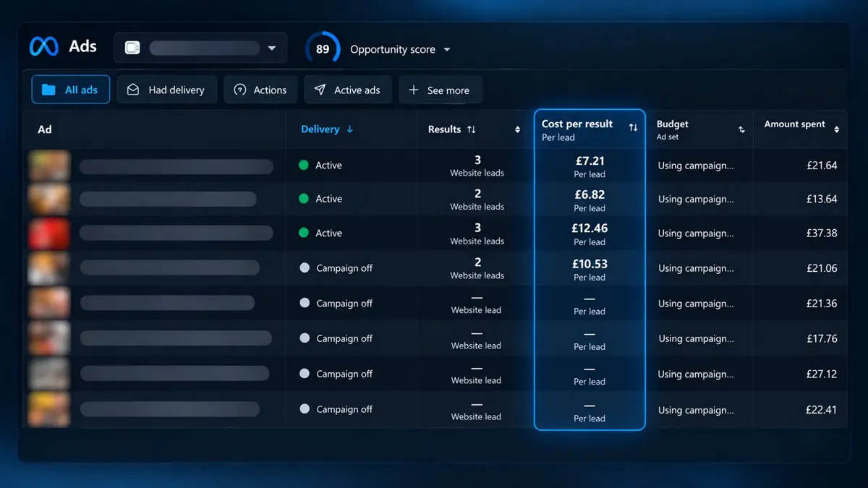Click the £37.38 amount spent value
Viewport: 868px width, 488px height.
[x=822, y=233]
